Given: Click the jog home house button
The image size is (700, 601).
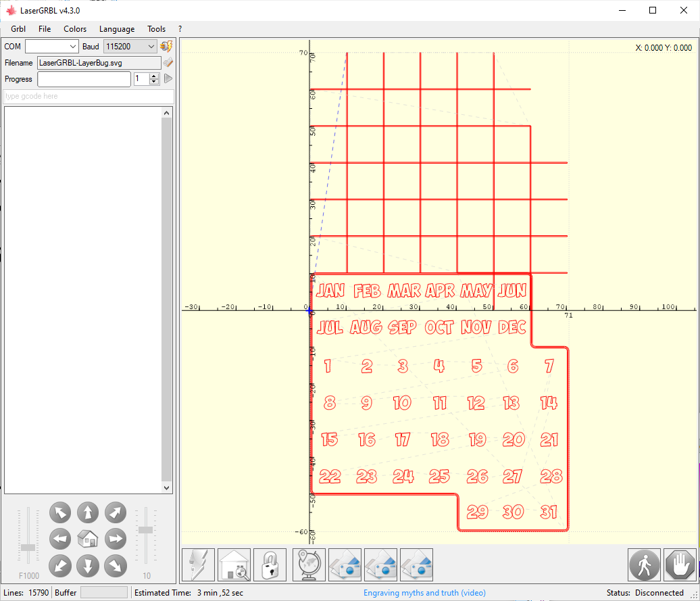Looking at the screenshot, I should [x=88, y=539].
